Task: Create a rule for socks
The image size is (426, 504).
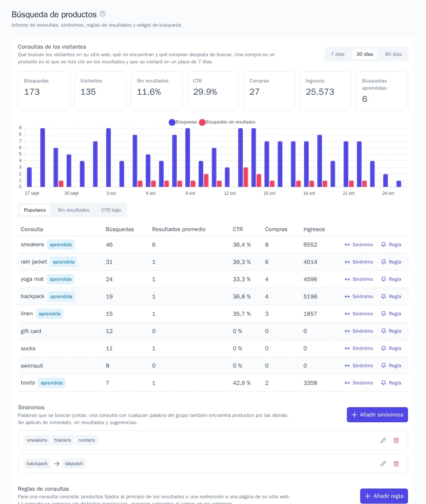Action: point(391,348)
